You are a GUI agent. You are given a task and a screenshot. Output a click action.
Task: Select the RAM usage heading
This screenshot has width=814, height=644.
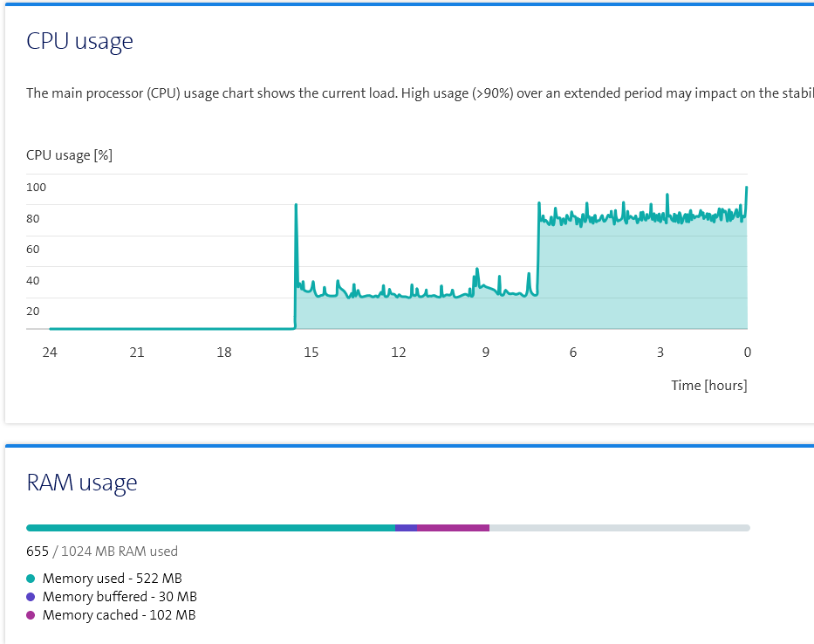pos(82,483)
